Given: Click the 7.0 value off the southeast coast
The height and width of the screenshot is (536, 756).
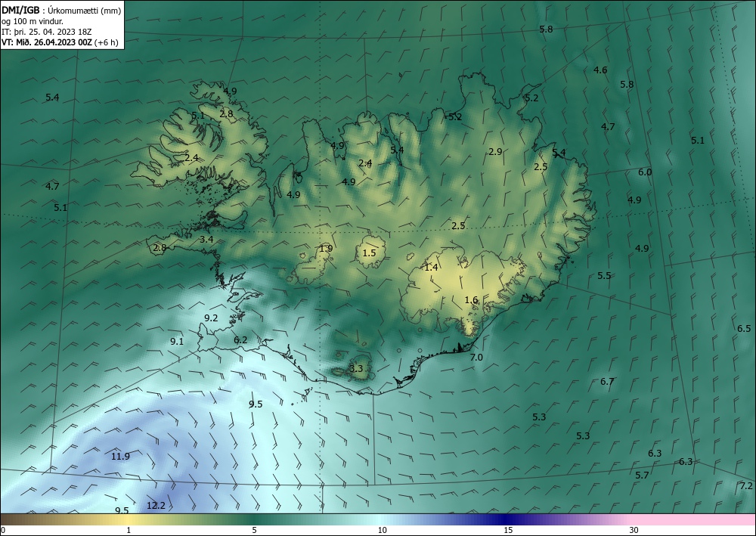Looking at the screenshot, I should 476,357.
